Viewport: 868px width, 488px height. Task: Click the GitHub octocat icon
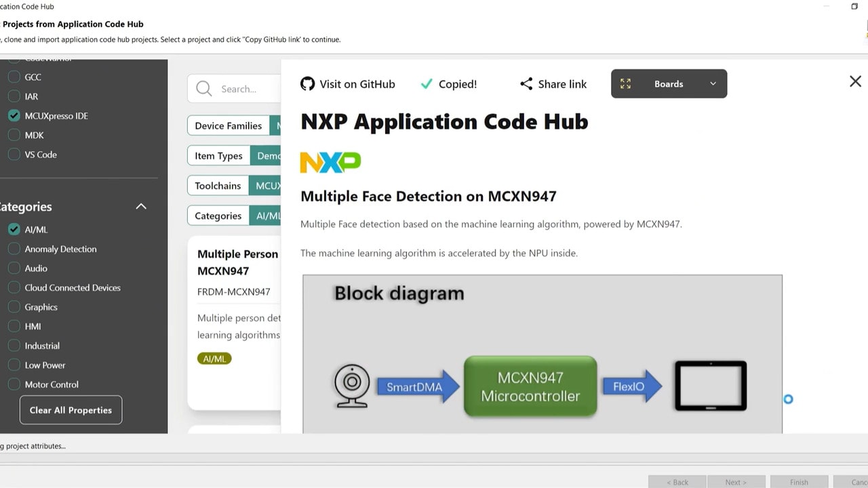click(x=307, y=84)
